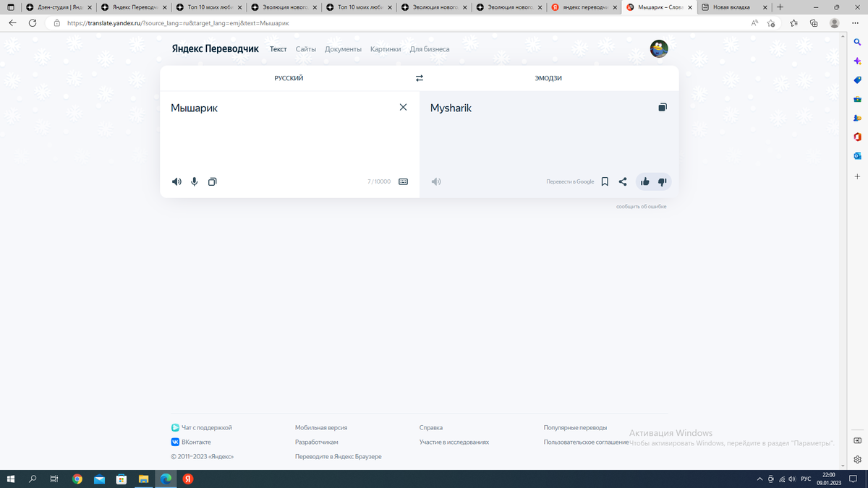Open Edge sidebar settings gear

coord(858,459)
